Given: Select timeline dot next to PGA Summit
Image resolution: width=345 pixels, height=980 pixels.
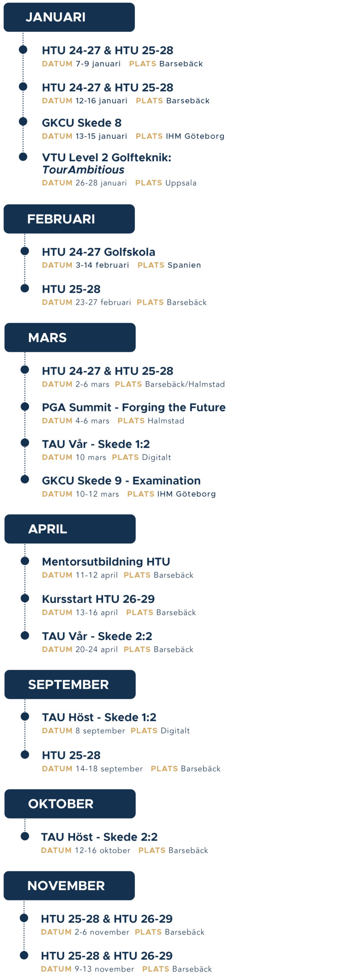Looking at the screenshot, I should click(x=25, y=406).
